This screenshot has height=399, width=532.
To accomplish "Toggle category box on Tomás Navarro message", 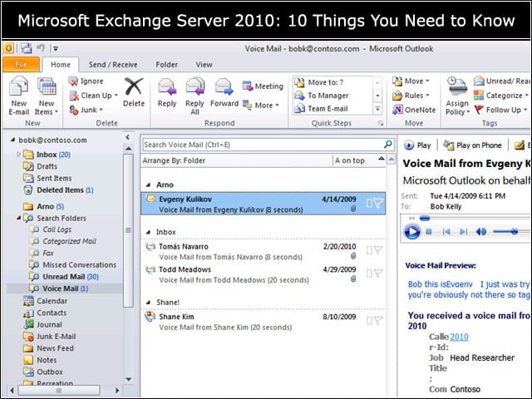I will (x=369, y=250).
